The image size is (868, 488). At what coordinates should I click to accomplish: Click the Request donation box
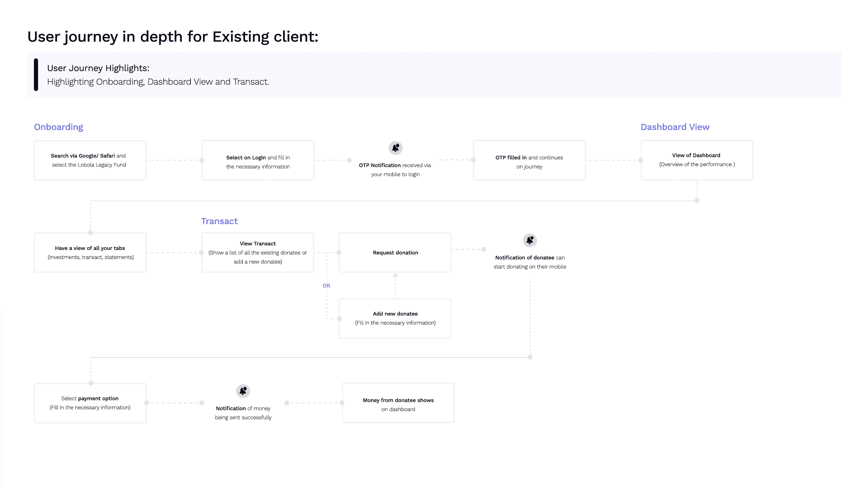[395, 253]
